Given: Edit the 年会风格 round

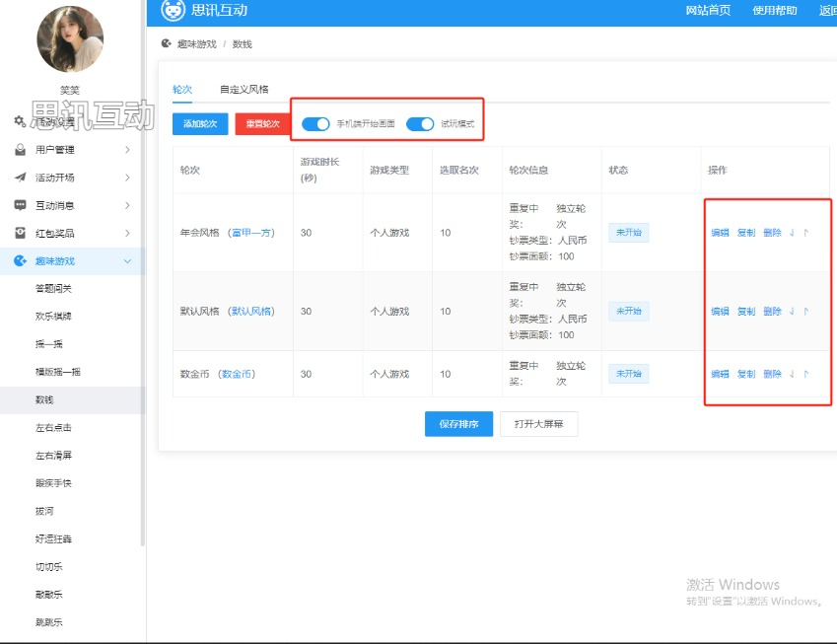Looking at the screenshot, I should pyautogui.click(x=720, y=233).
